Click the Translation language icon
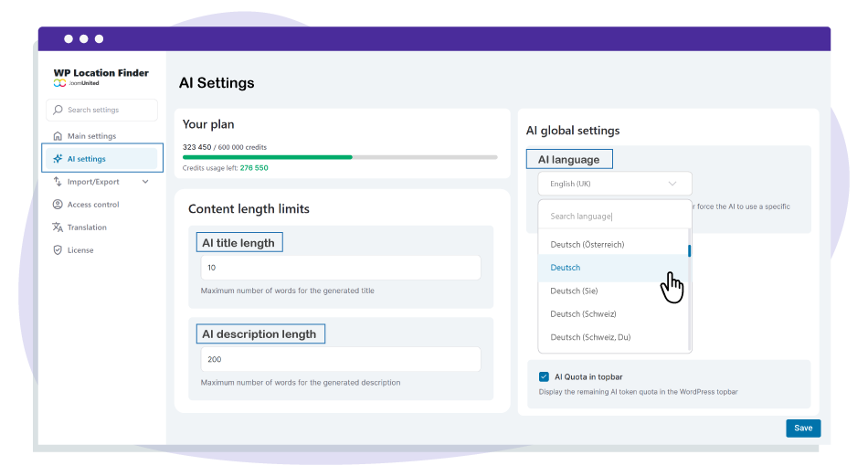868x476 pixels. pyautogui.click(x=58, y=227)
